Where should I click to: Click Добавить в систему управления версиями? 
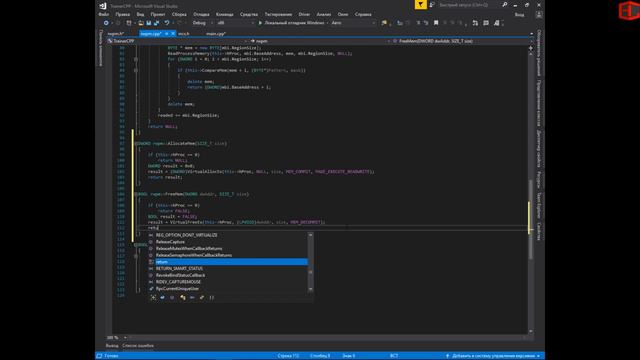[493, 356]
